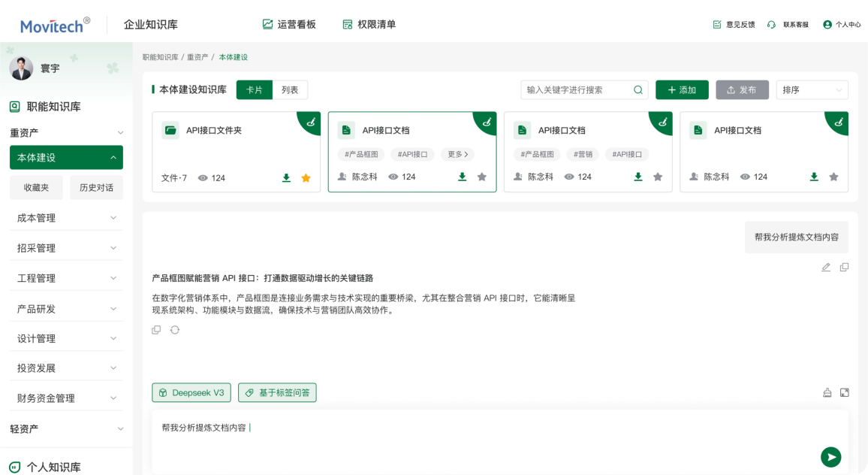This screenshot has width=868, height=475.
Task: Unfavorite the API接口文件夹 star
Action: click(x=306, y=178)
